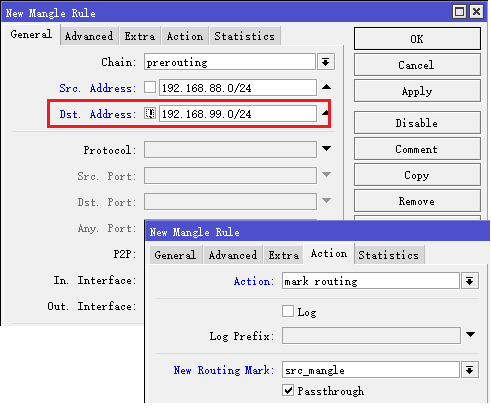Viewport: 491px width, 413px height.
Task: Click the Log Prefix input field
Action: pyautogui.click(x=371, y=335)
